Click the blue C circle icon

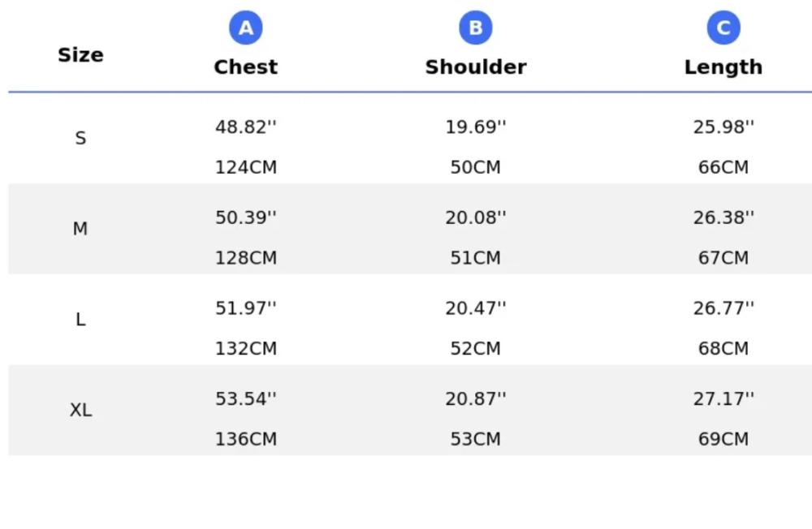723,28
